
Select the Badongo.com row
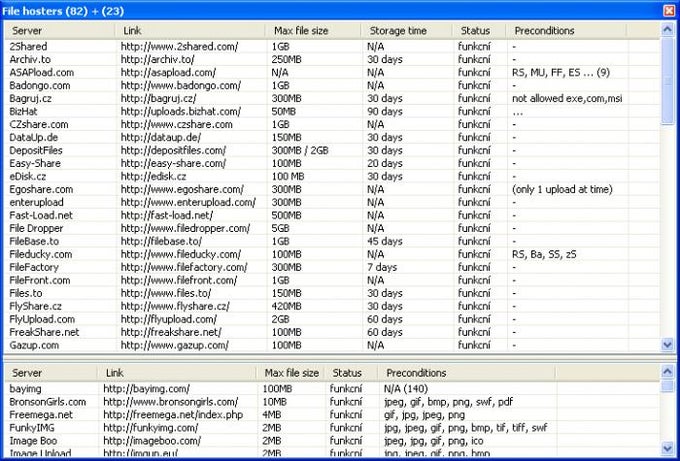coord(332,85)
